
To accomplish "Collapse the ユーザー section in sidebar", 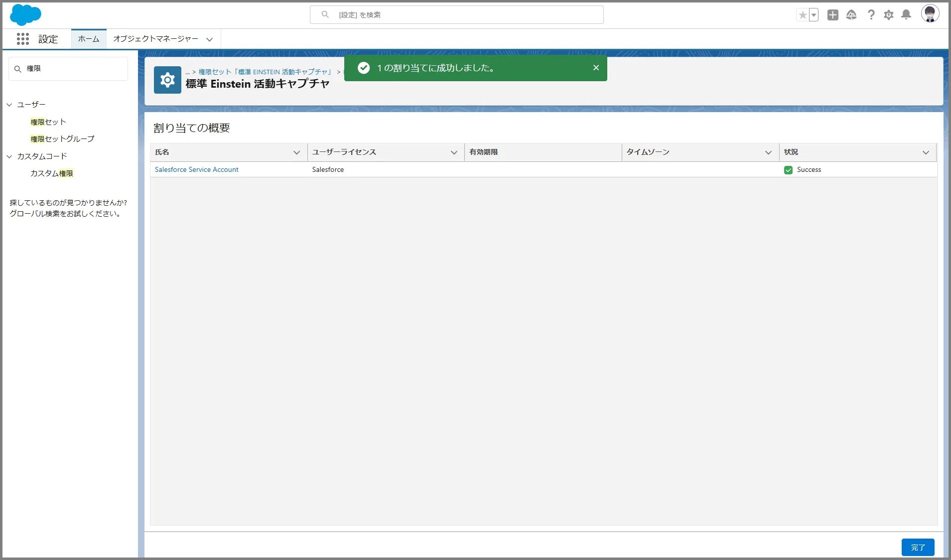I will click(9, 105).
